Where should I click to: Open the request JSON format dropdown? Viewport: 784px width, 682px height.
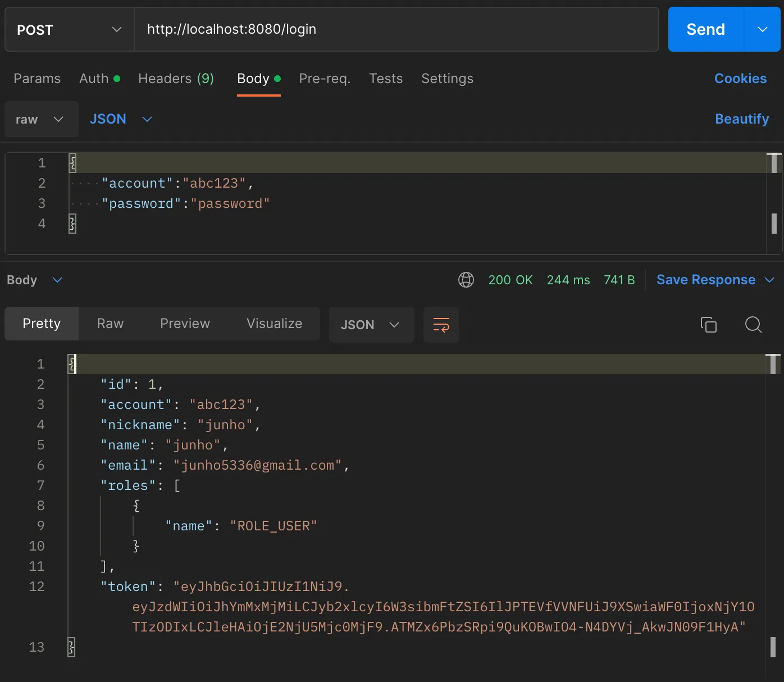[121, 119]
